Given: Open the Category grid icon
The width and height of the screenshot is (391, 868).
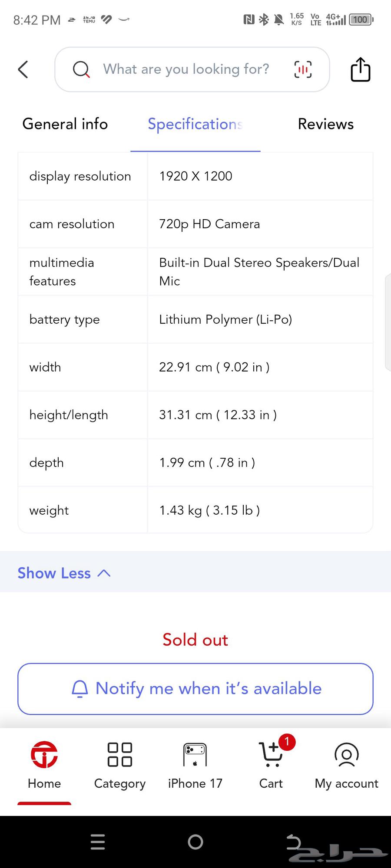Looking at the screenshot, I should [x=120, y=765].
